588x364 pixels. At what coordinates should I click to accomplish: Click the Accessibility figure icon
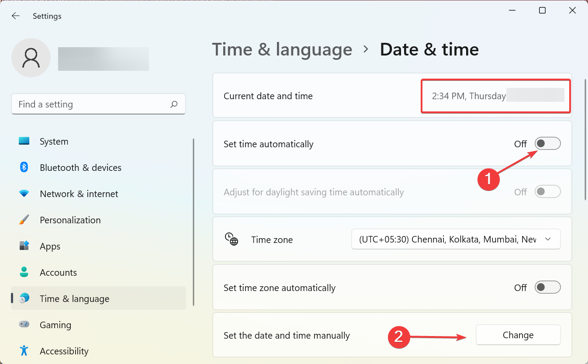tap(24, 351)
